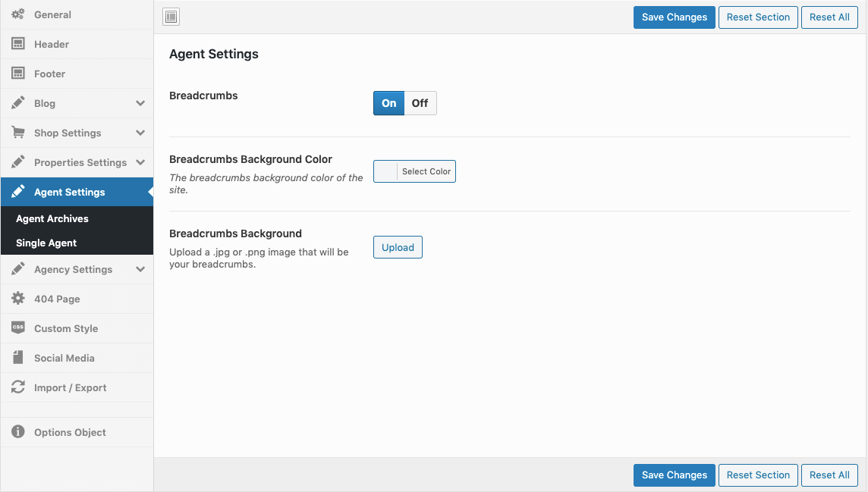This screenshot has height=492, width=868.
Task: Open the Social Media section
Action: click(x=64, y=358)
